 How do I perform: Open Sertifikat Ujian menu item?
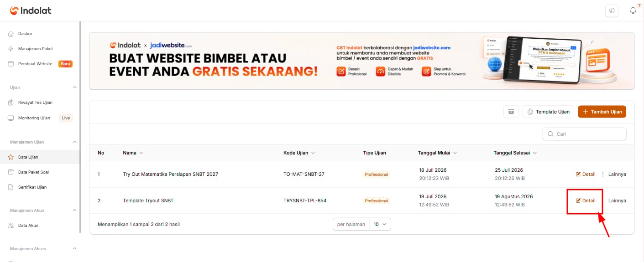point(40,187)
